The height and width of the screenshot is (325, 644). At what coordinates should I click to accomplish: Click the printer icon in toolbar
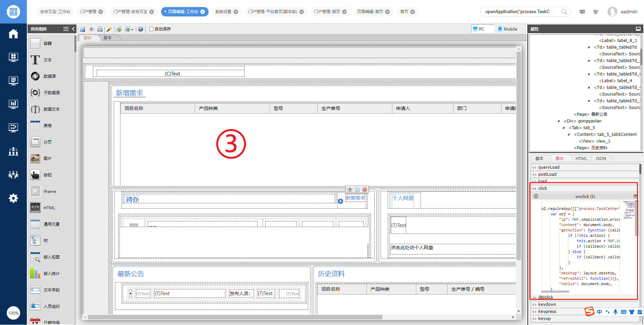coord(100,30)
